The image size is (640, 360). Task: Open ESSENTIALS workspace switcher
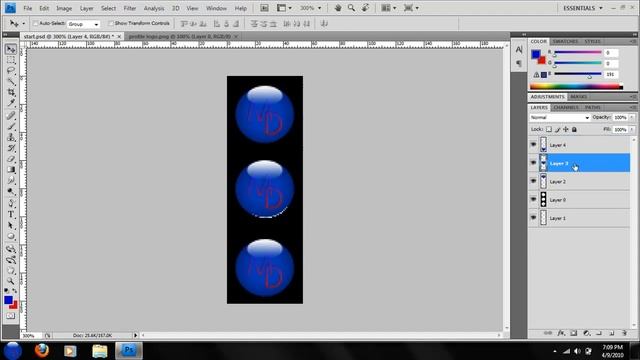(582, 8)
